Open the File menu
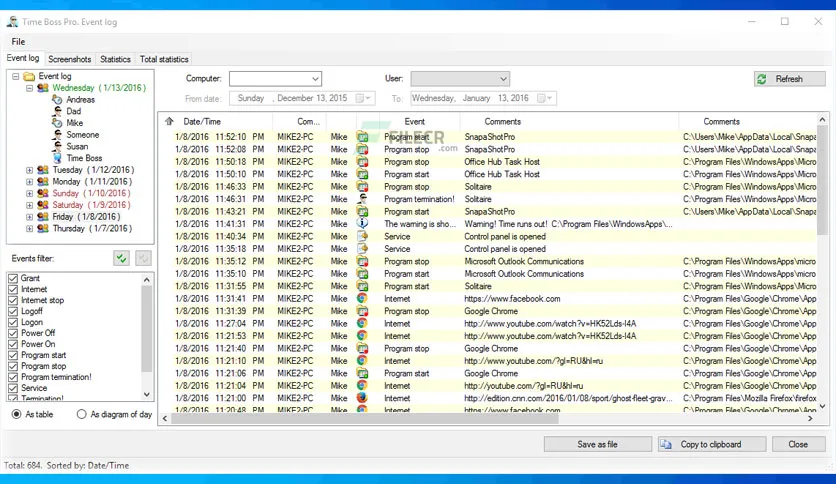The width and height of the screenshot is (836, 484). click(x=18, y=42)
